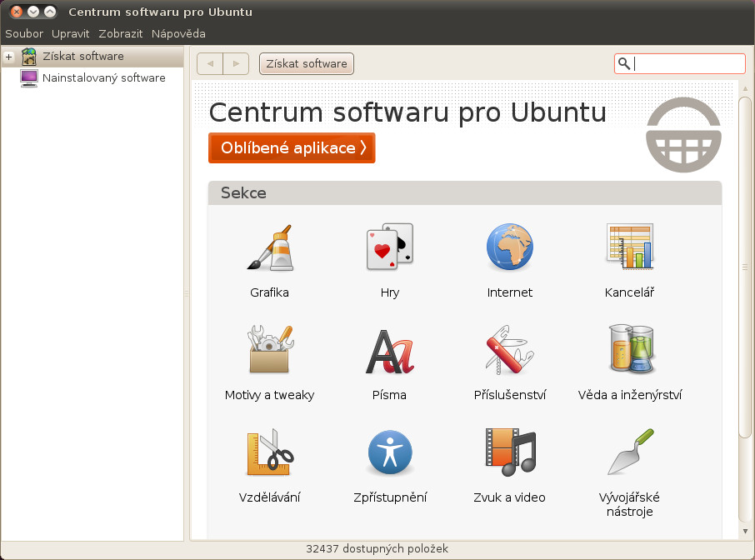Expand the Získat software tree node
Viewport: 755px width, 560px height.
click(x=9, y=57)
